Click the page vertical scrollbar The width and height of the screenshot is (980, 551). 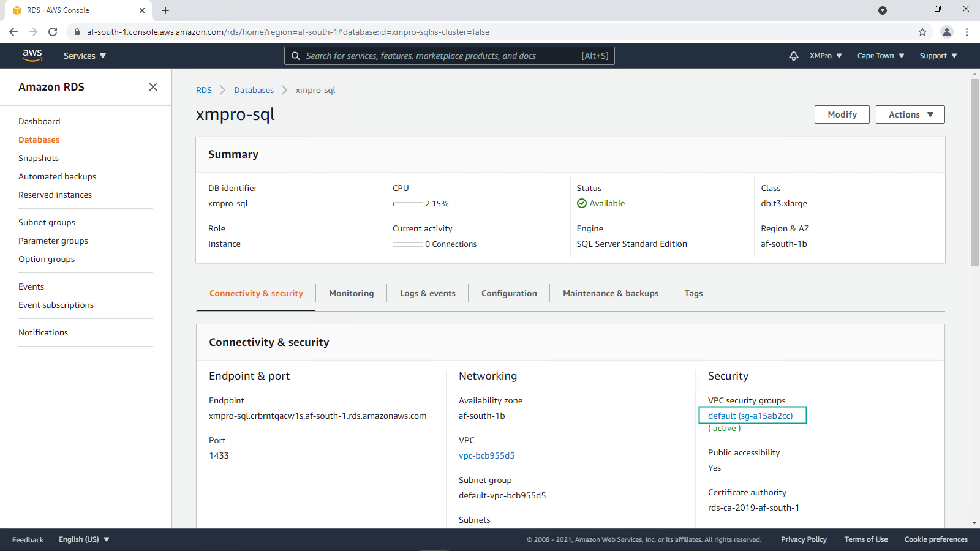974,171
